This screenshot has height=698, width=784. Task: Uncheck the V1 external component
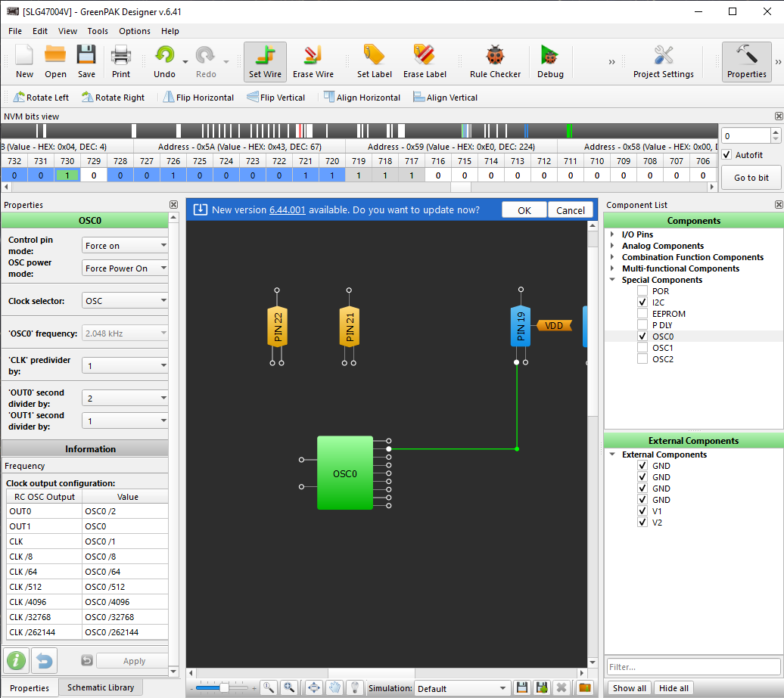coord(642,511)
